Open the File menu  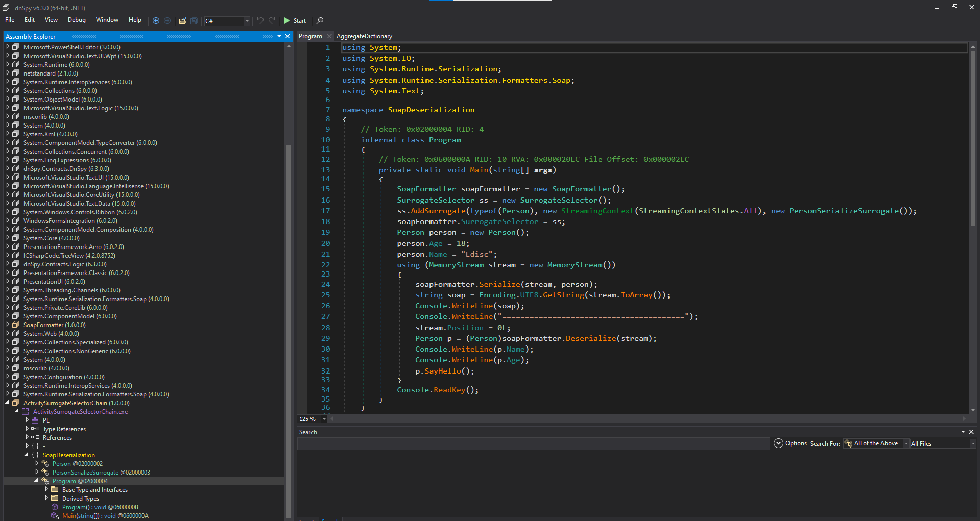tap(10, 20)
